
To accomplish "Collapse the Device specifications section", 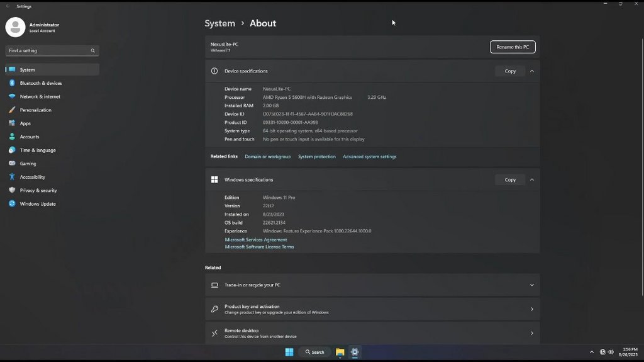I will tap(532, 71).
